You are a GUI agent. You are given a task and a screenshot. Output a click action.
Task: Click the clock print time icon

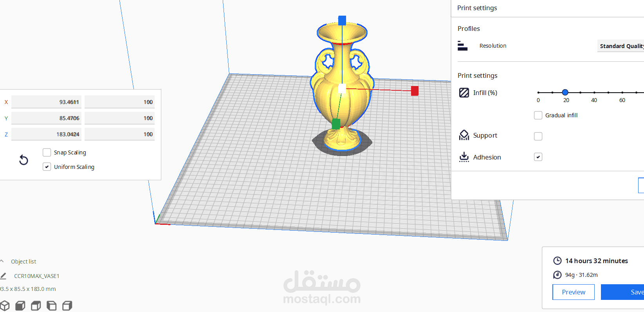pyautogui.click(x=557, y=261)
